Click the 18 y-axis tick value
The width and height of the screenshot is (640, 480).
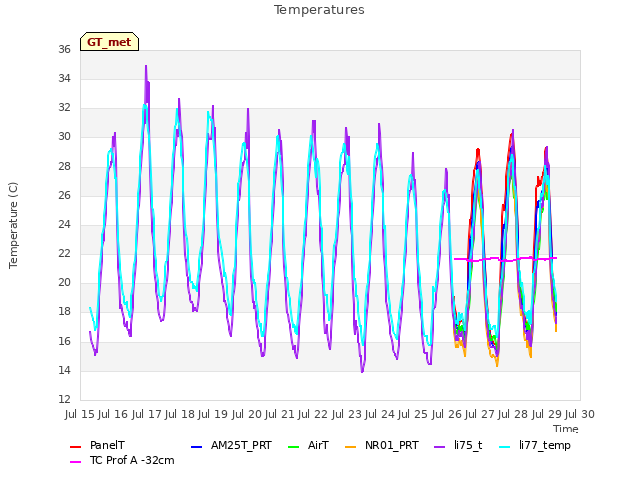pyautogui.click(x=64, y=312)
